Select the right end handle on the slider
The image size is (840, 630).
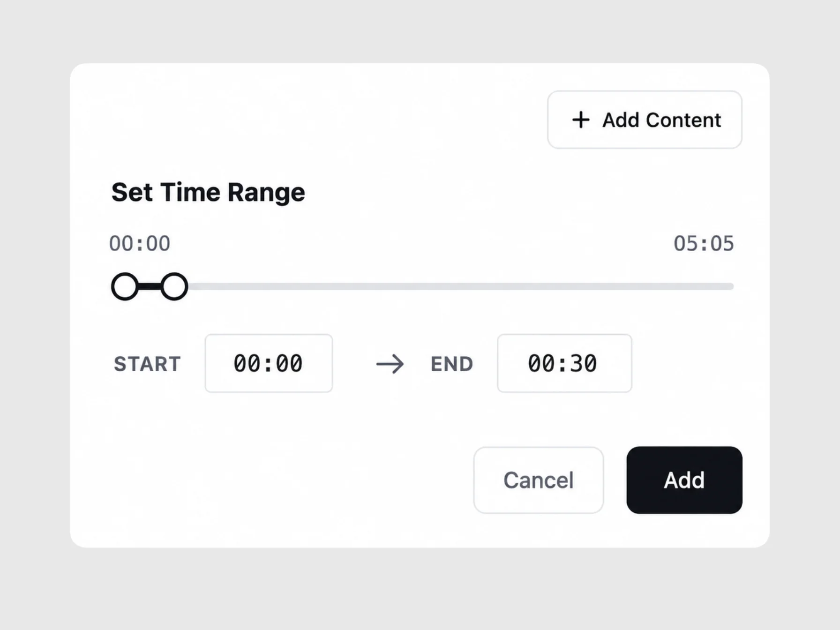tap(174, 286)
